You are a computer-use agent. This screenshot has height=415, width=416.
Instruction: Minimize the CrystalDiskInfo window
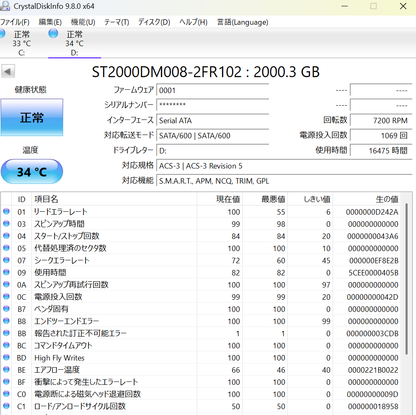coord(345,6)
